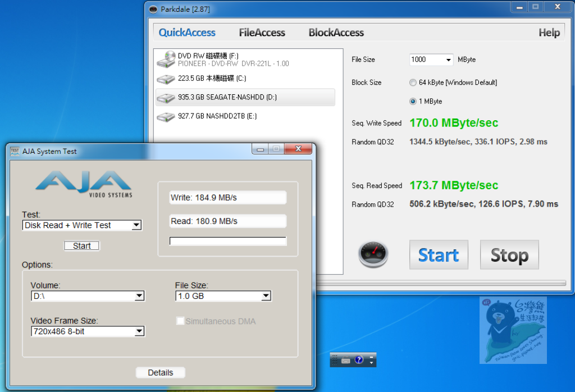This screenshot has width=575, height=392.
Task: Click the AJA test progress bar
Action: click(228, 241)
